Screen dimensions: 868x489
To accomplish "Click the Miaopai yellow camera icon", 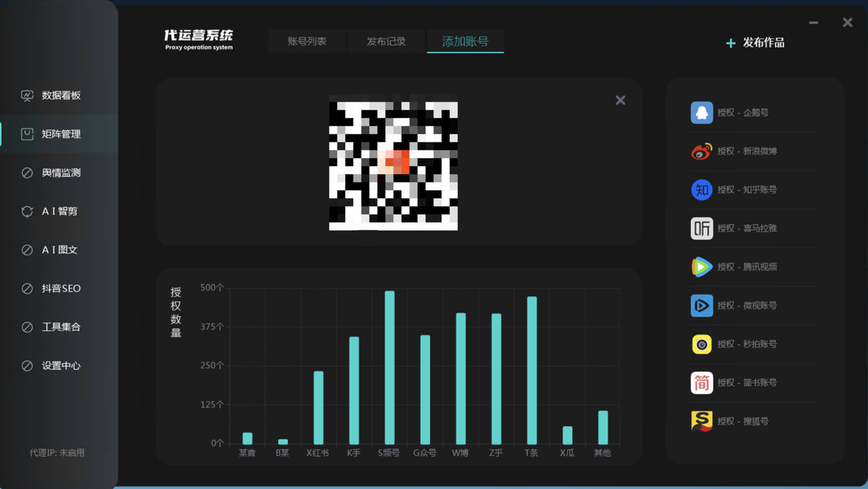I will 702,345.
